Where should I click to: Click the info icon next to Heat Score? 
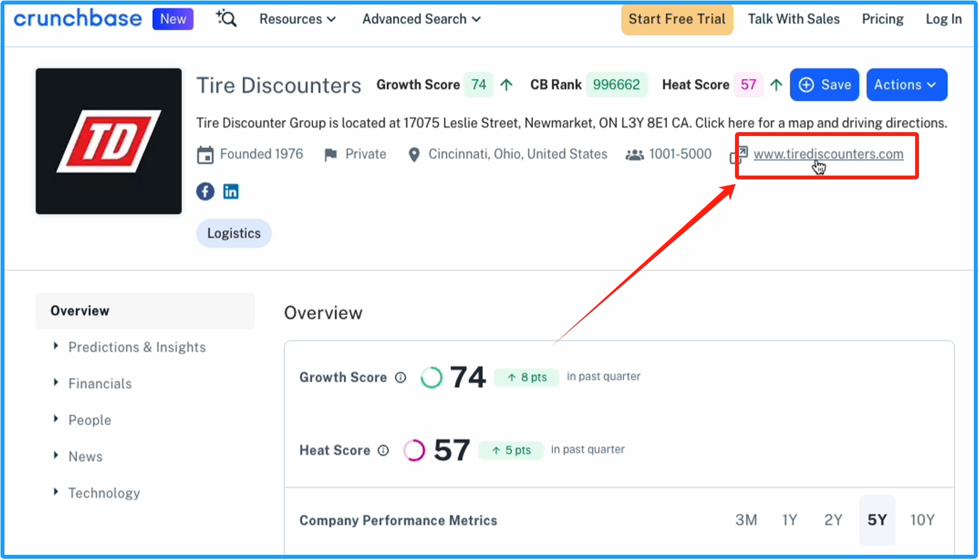pyautogui.click(x=383, y=450)
